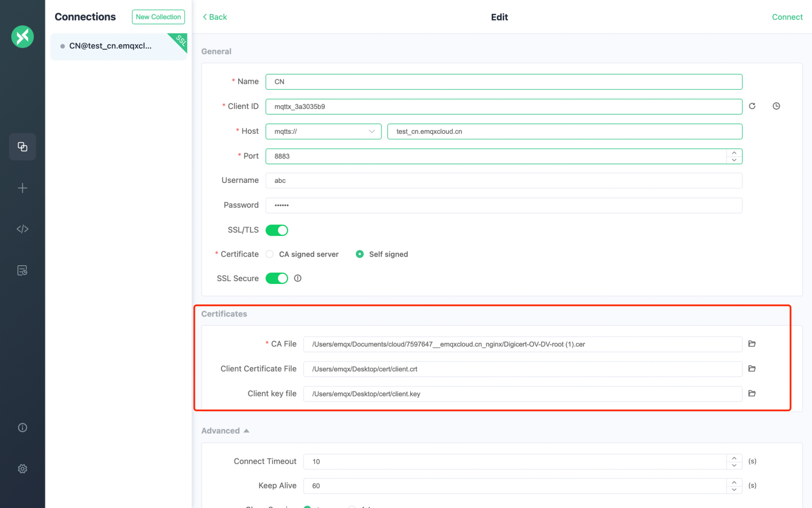Image resolution: width=812 pixels, height=508 pixels.
Task: Click the Connections heading text
Action: point(85,17)
